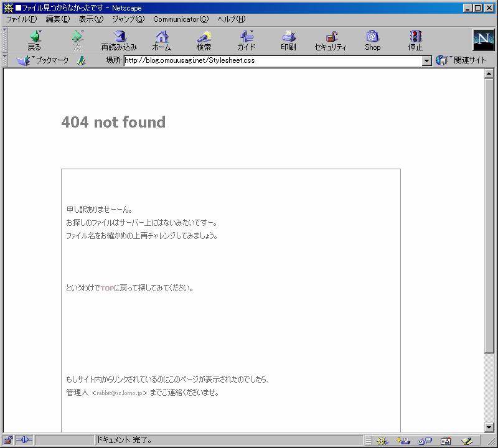Open the Security (セキュリティ) info
Image resolution: width=498 pixels, height=448 pixels.
331,40
